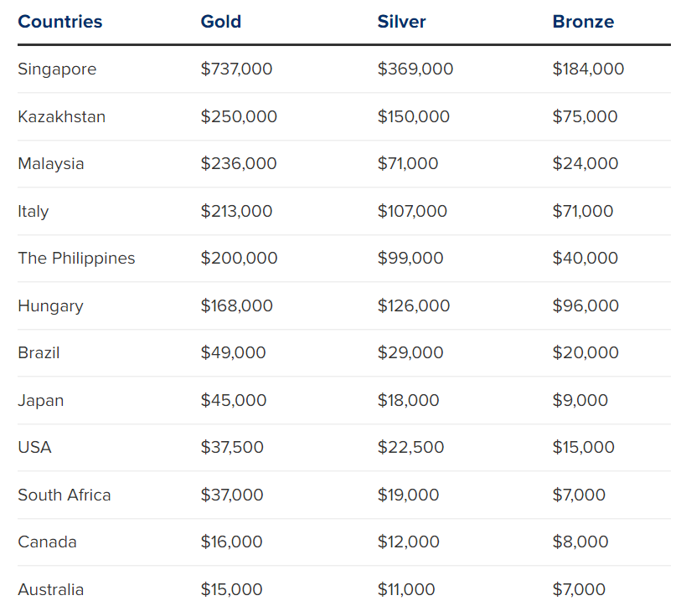This screenshot has height=616, width=686.
Task: Click Kazakhstan's silver value $150,000
Action: 414,116
